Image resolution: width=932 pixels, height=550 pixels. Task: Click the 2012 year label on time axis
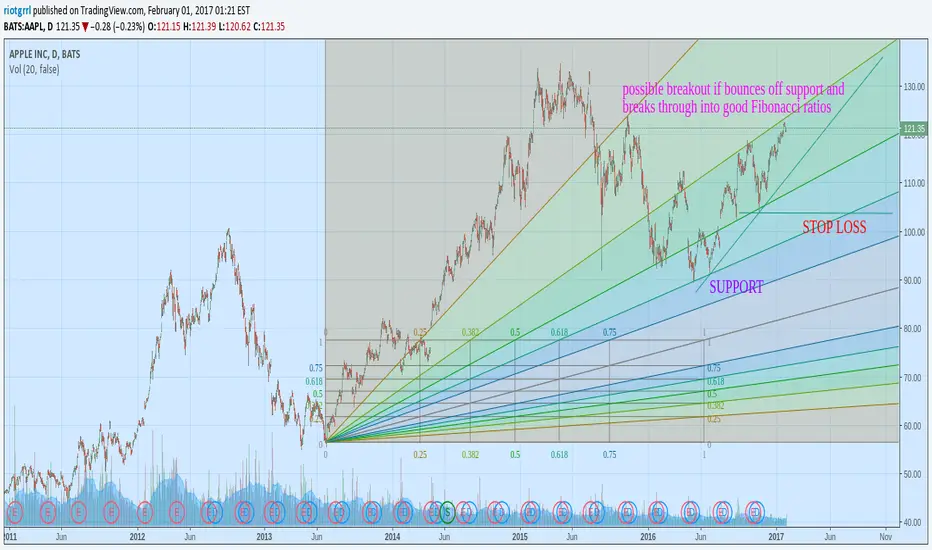coord(137,536)
